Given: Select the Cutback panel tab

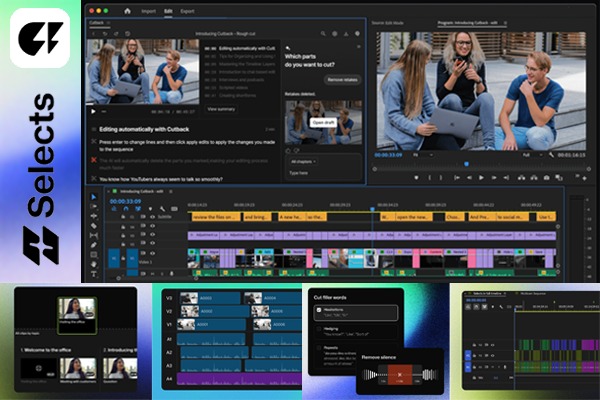Looking at the screenshot, I should (96, 23).
